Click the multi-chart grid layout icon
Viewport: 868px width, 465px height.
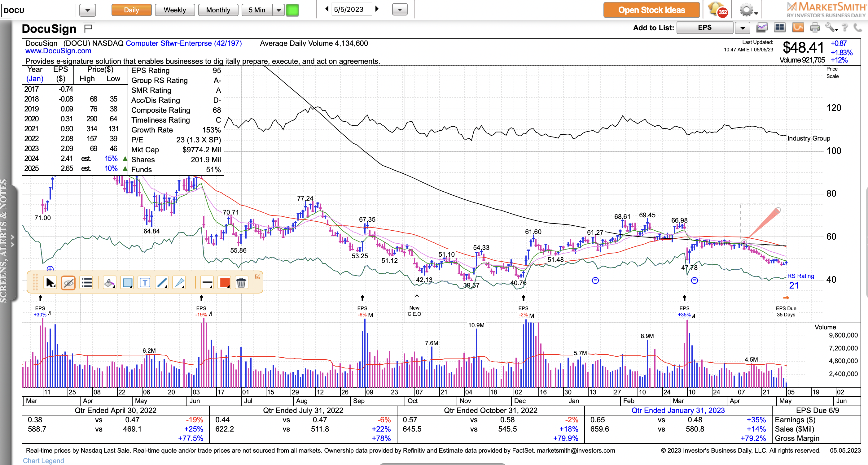[780, 28]
